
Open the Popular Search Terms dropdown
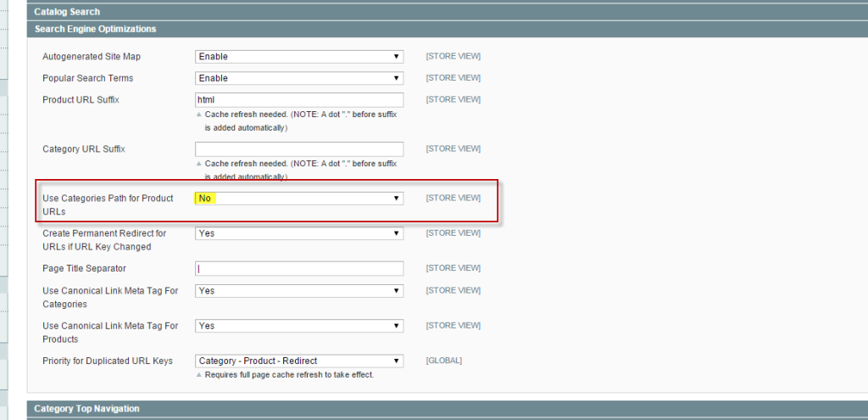click(299, 78)
